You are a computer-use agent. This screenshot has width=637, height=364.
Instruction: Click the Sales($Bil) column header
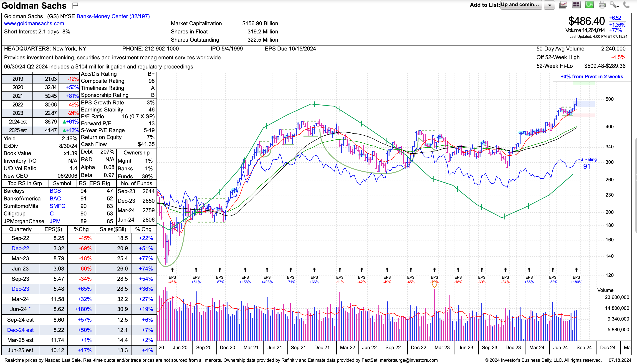click(113, 229)
